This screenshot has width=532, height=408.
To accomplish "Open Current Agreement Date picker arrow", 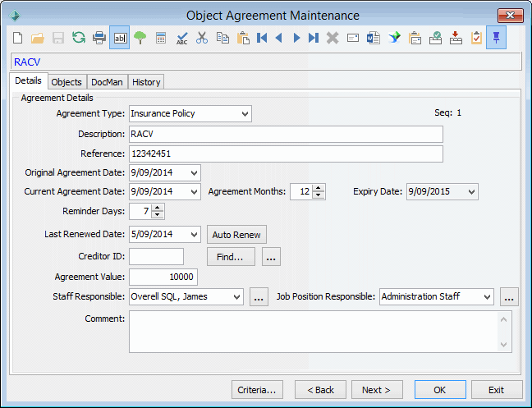I will (194, 192).
